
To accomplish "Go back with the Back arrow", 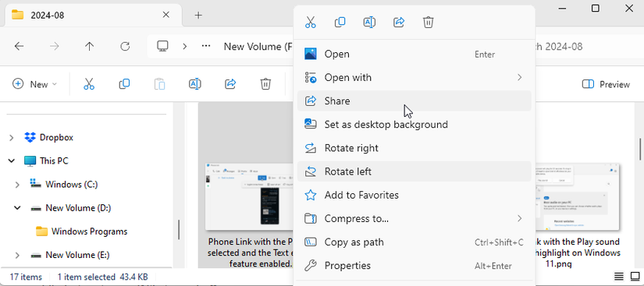I will [x=19, y=46].
